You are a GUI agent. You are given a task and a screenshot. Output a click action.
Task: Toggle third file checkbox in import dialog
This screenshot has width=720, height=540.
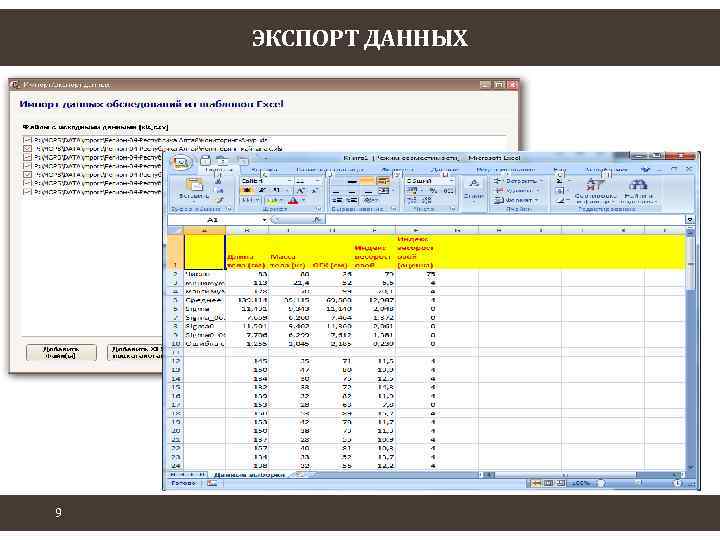point(27,157)
